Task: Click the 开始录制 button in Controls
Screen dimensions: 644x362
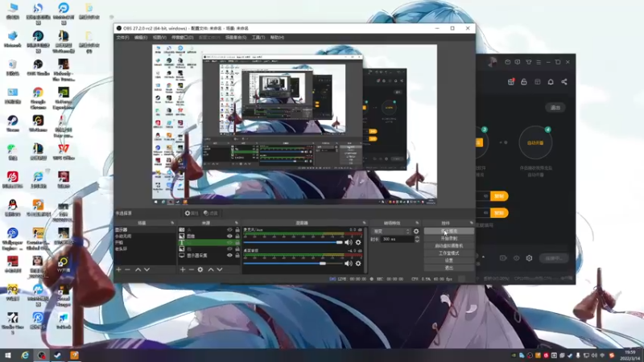Action: tap(449, 238)
